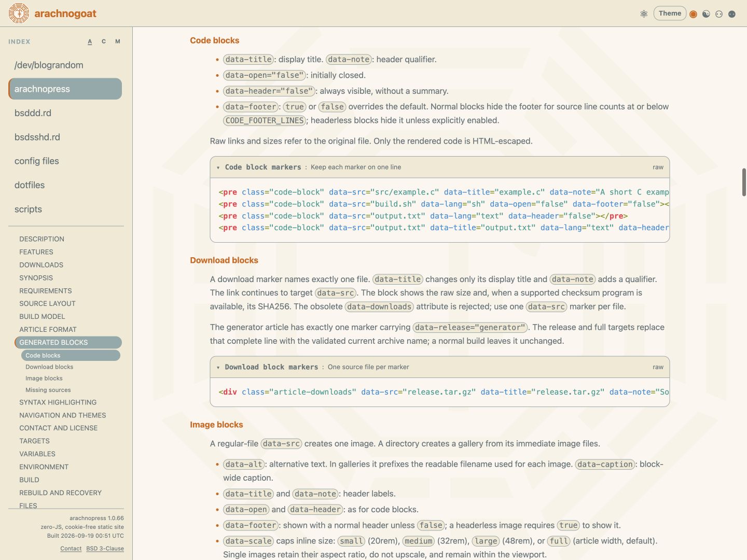This screenshot has height=560, width=747.
Task: Select the orange dot theme
Action: 693,14
